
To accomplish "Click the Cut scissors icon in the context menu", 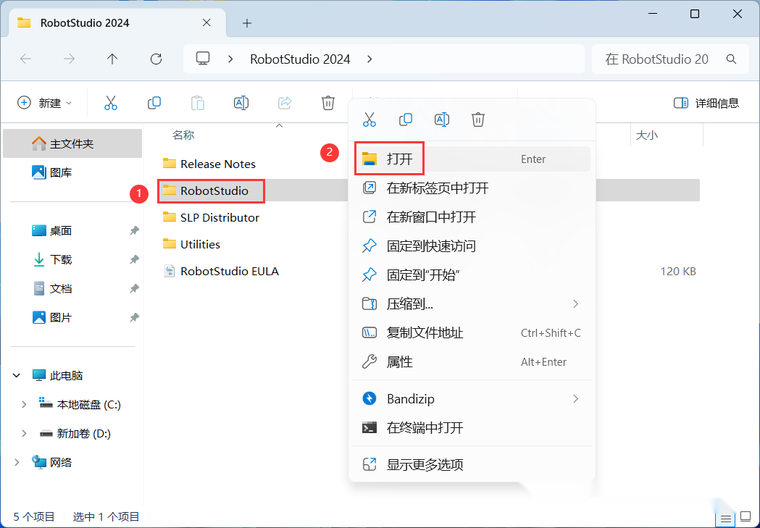I will point(369,119).
